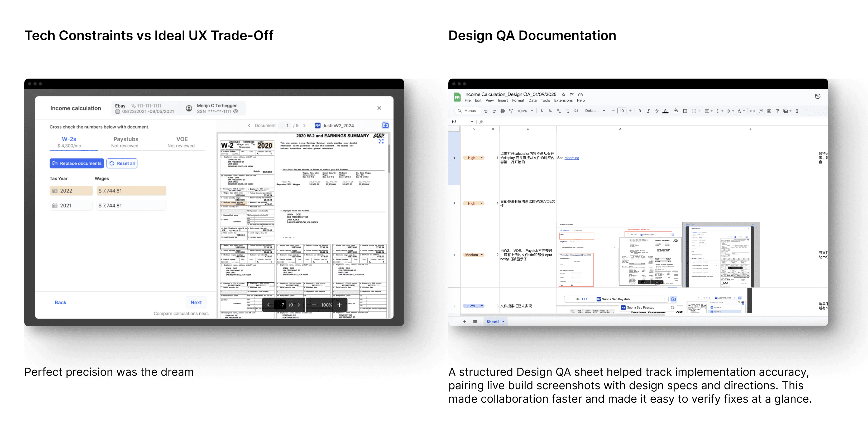
Task: Open the Default font dropdown
Action: click(x=595, y=111)
